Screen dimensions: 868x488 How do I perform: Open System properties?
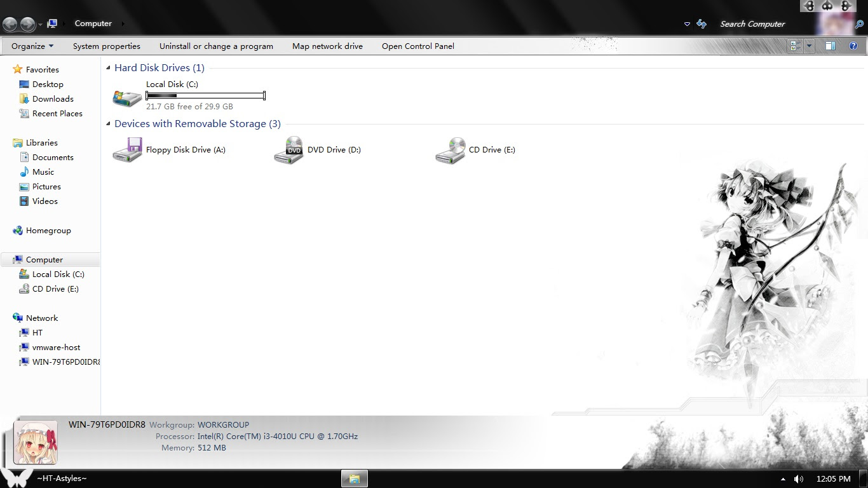107,46
